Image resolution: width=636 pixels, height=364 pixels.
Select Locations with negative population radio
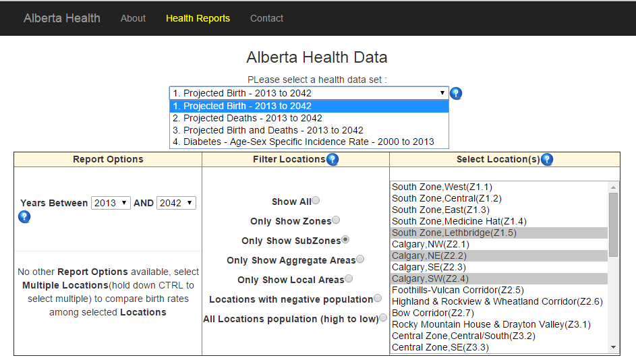pyautogui.click(x=378, y=298)
